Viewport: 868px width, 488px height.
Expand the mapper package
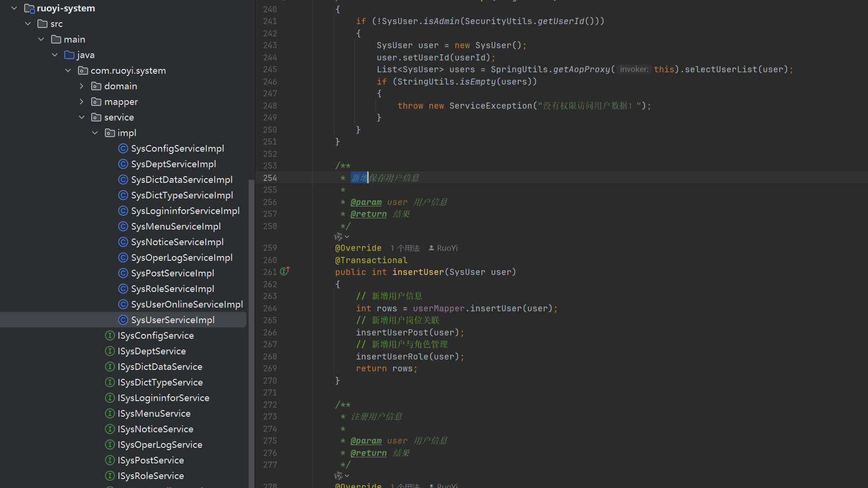coord(82,102)
